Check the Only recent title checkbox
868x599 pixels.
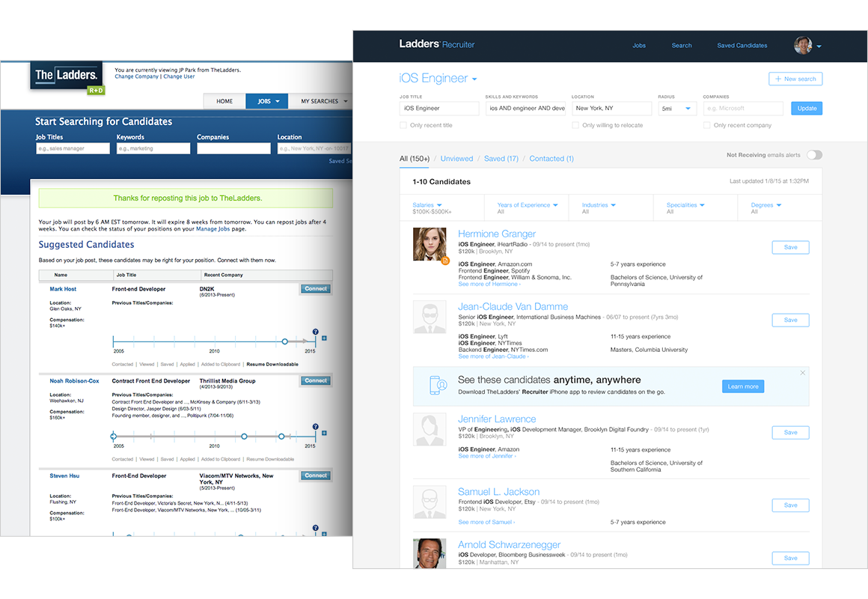pos(403,125)
